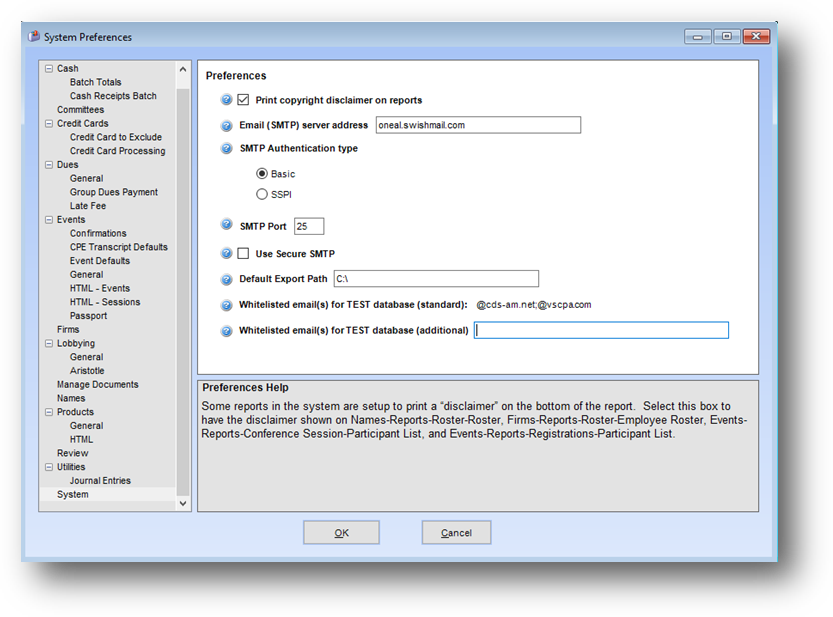Image resolution: width=833 pixels, height=617 pixels.
Task: Click the Default Export Path field
Action: pos(436,278)
